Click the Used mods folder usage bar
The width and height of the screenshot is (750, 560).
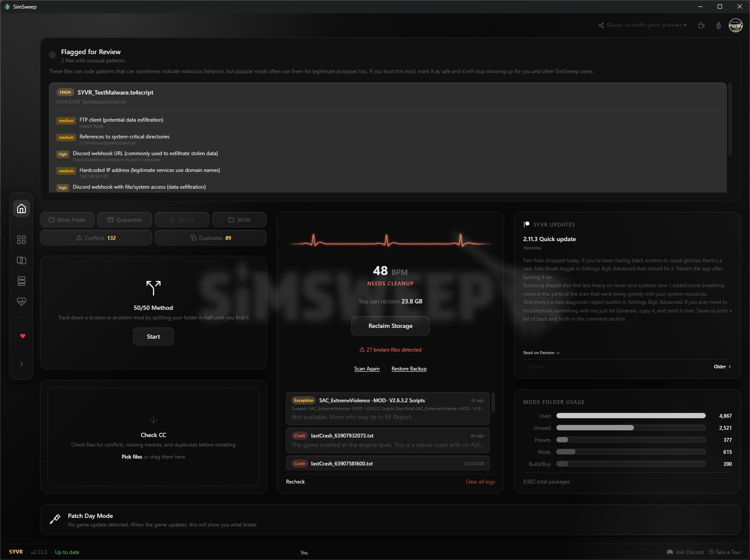630,416
